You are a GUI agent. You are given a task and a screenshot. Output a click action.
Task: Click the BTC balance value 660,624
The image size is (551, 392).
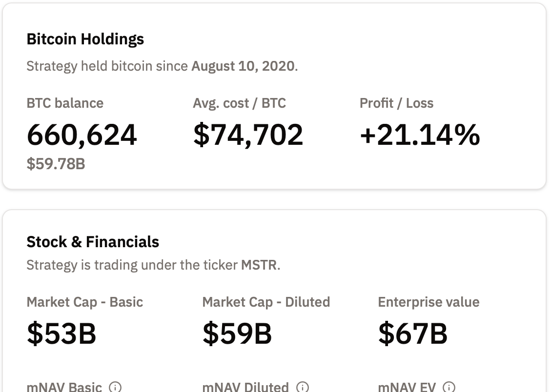point(82,135)
